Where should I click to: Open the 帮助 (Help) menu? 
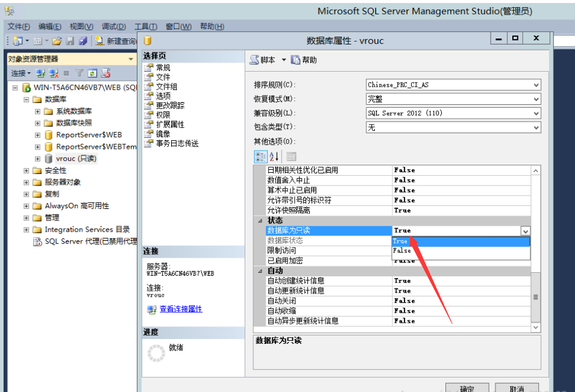point(212,26)
